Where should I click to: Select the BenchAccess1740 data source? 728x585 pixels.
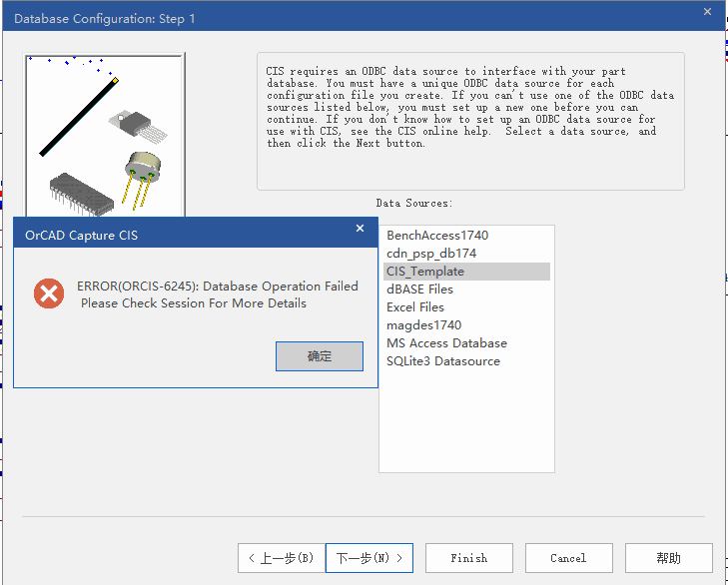pos(466,236)
